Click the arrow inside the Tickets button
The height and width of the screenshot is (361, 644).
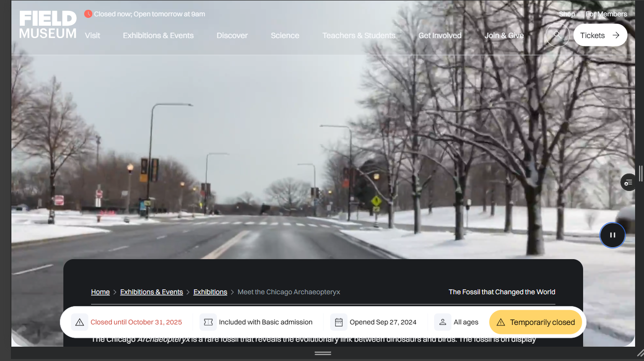pyautogui.click(x=616, y=35)
